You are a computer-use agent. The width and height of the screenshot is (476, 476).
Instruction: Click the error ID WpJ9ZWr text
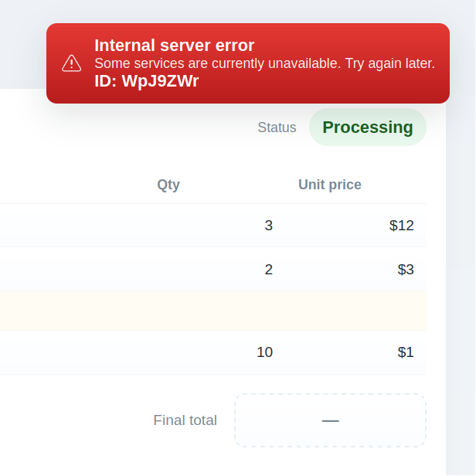pos(146,81)
